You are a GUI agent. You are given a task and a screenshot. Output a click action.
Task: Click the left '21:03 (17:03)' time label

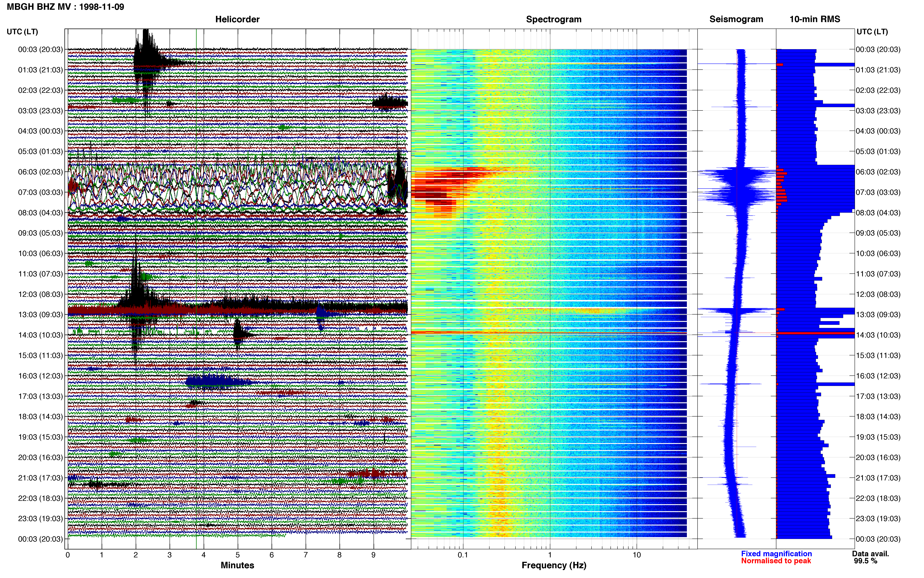[41, 478]
